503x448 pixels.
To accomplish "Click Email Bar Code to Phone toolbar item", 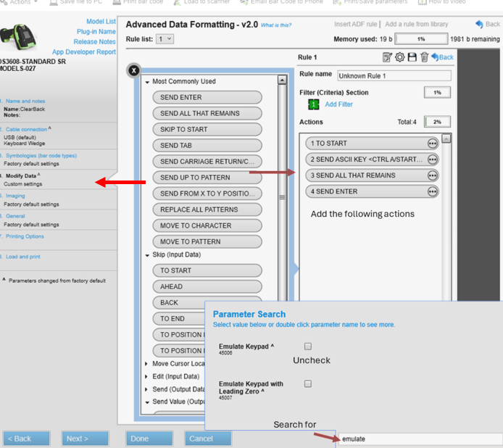I will pos(281,2).
